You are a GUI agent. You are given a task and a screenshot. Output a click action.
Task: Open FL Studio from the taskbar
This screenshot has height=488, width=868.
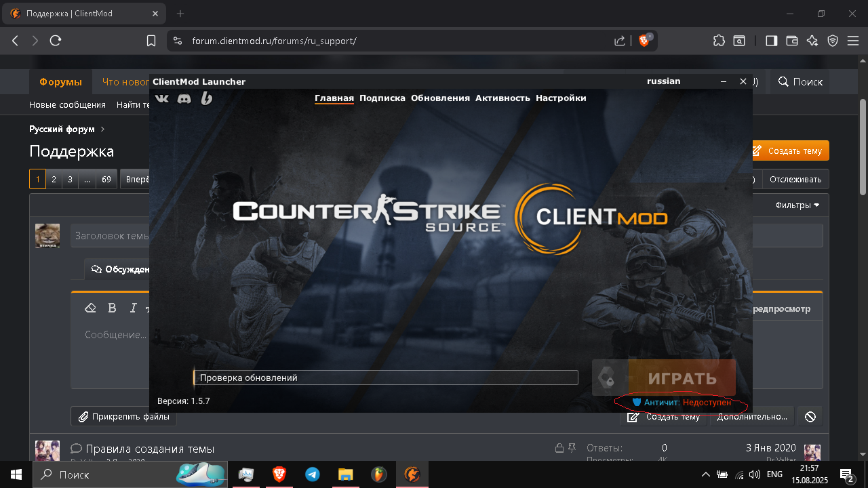tap(378, 474)
